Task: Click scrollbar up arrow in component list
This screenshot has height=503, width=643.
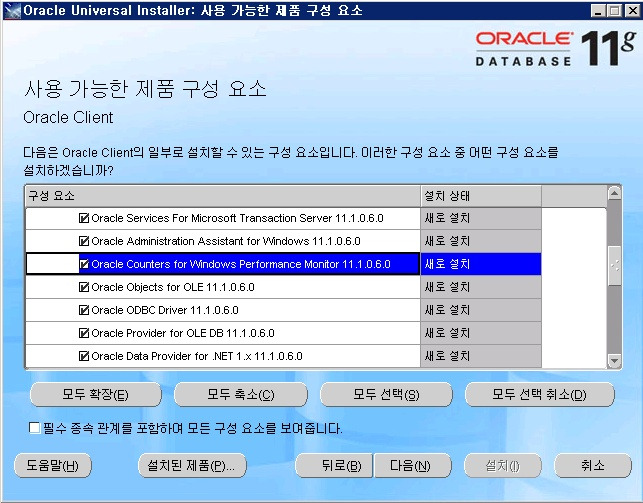Action: coord(614,193)
